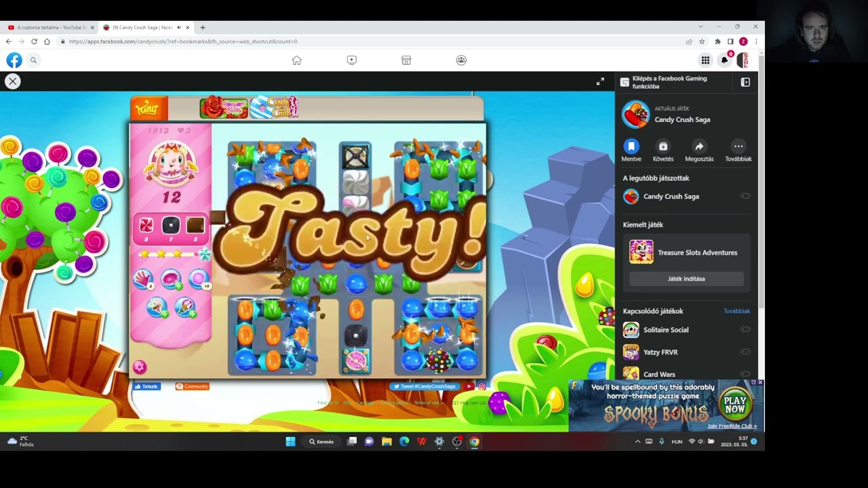Open the Windows Start menu
The image size is (868, 488).
point(290,441)
